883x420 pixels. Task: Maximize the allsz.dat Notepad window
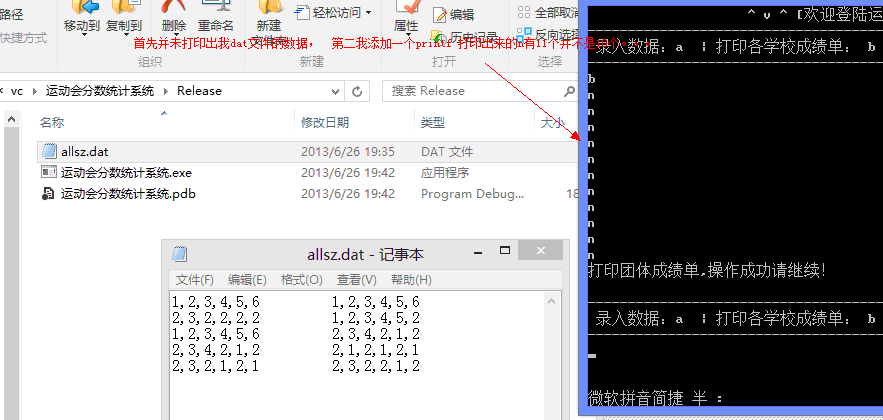(x=505, y=251)
